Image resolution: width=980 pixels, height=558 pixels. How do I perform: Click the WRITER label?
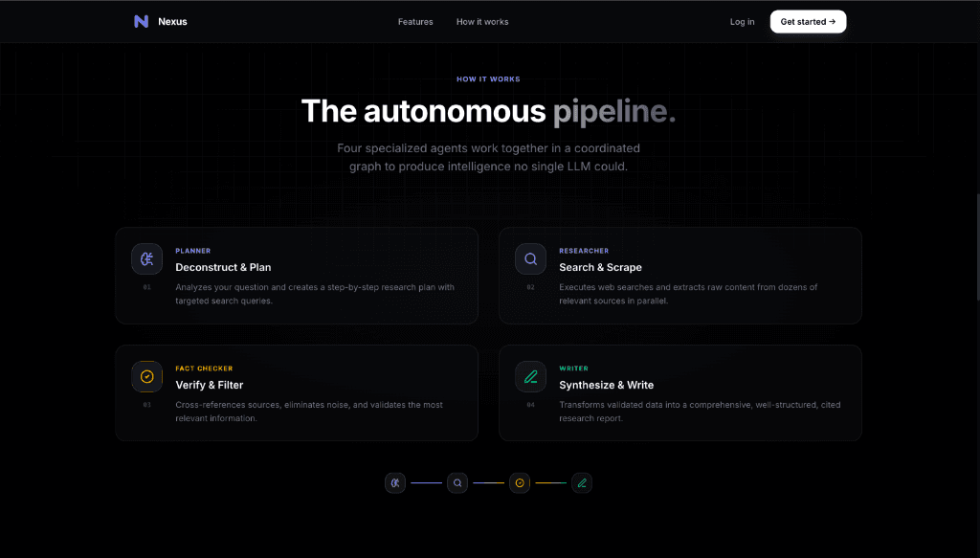(574, 368)
